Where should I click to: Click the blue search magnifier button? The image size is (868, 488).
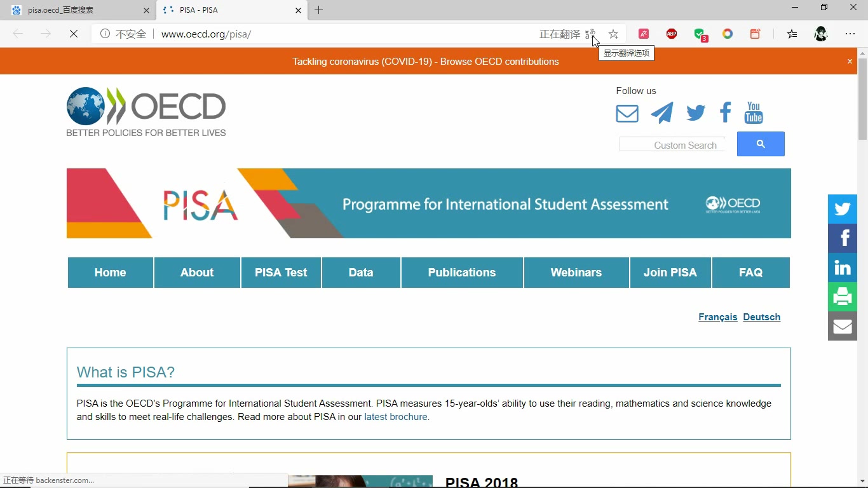point(761,144)
